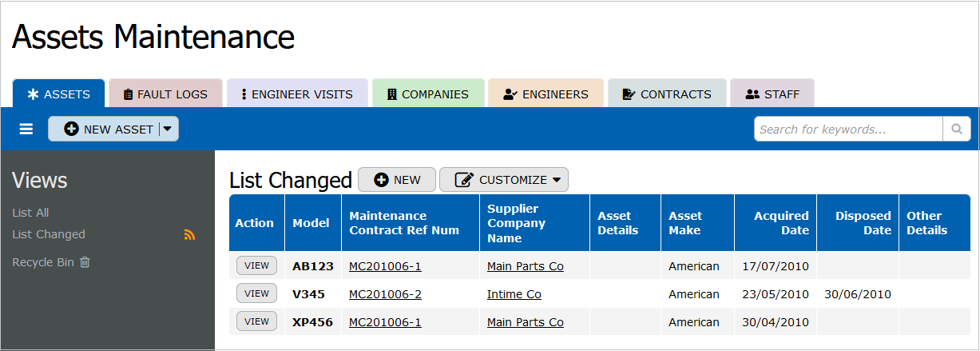Switch to the Engineer Visits tab
This screenshot has width=980, height=351.
click(x=297, y=94)
